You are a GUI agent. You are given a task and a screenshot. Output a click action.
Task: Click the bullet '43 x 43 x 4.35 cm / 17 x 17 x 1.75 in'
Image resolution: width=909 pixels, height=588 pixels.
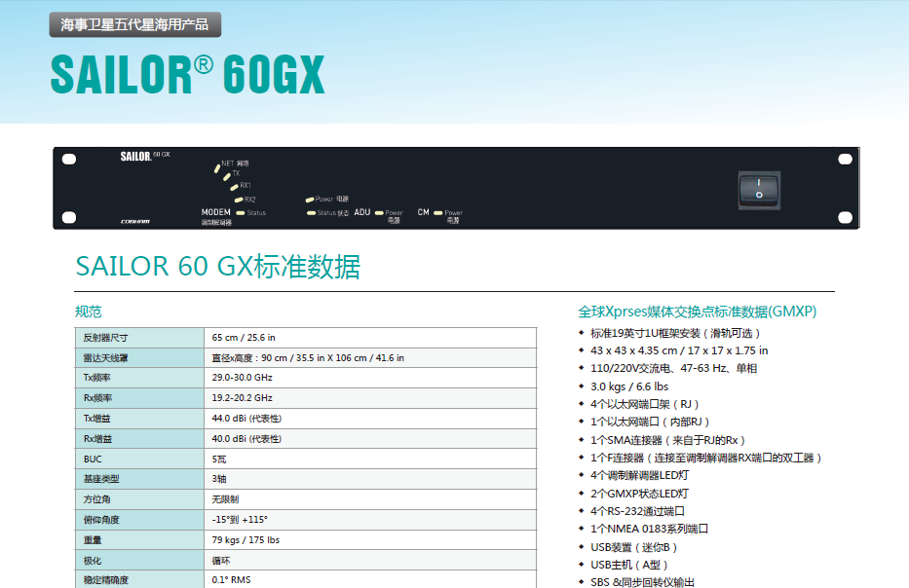coord(679,350)
